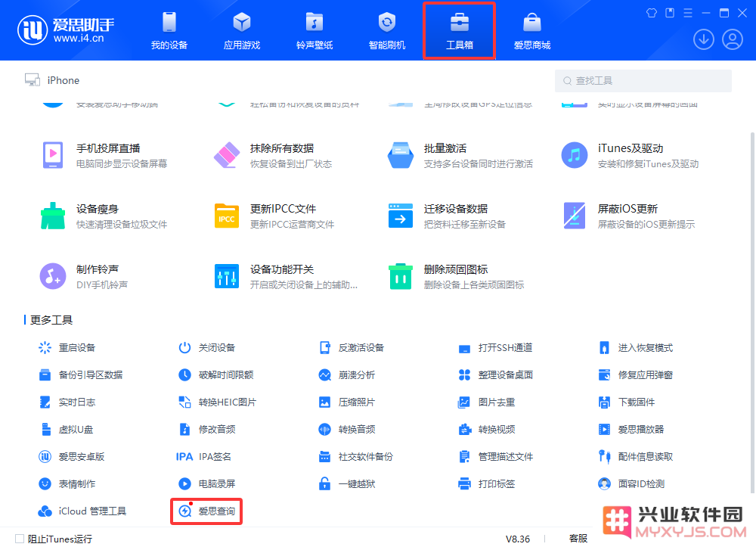
Task: Open 设备瘦身 cleaner tool
Action: point(104,216)
